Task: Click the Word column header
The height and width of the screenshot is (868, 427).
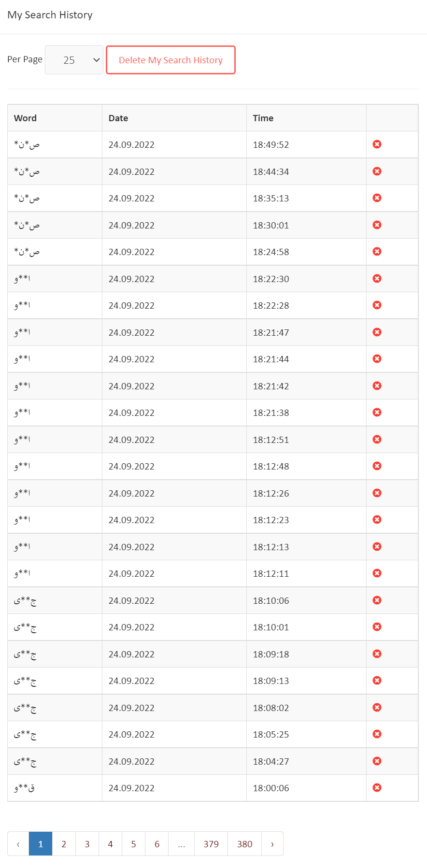Action: 25,118
